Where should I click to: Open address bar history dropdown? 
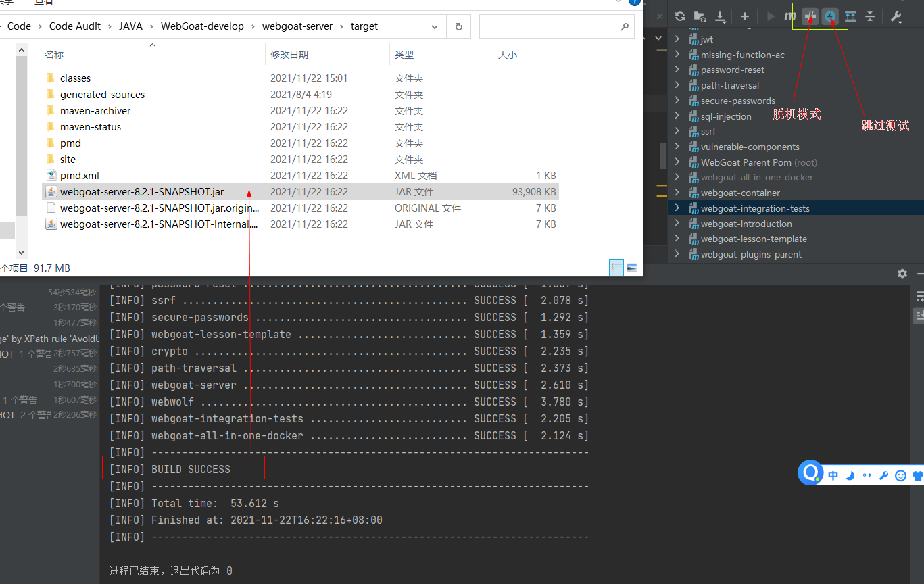click(435, 27)
